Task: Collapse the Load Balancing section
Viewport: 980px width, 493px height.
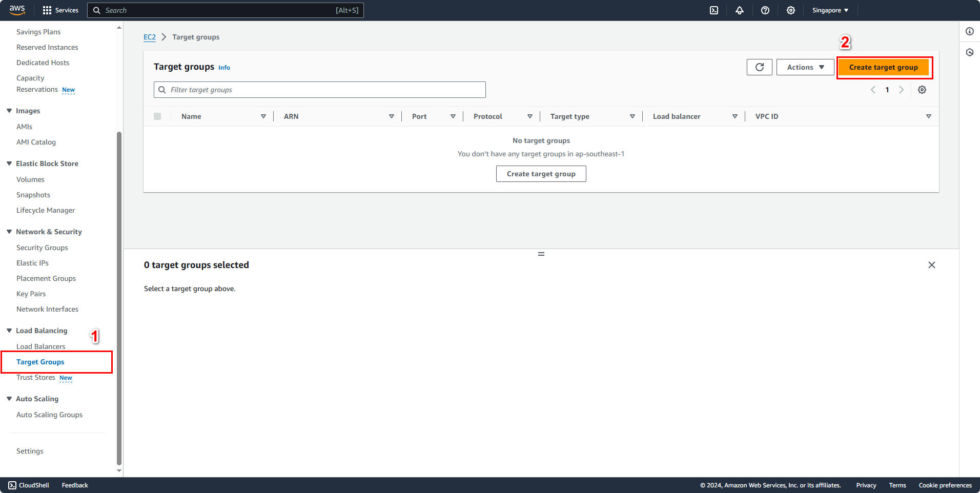Action: click(9, 331)
